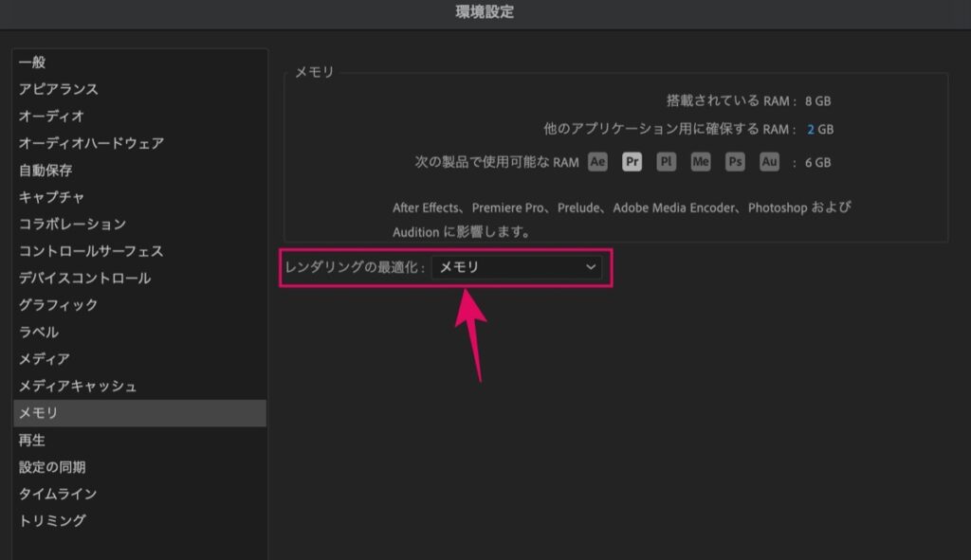The image size is (971, 560).
Task: Open the ラベル preferences category
Action: [140, 333]
